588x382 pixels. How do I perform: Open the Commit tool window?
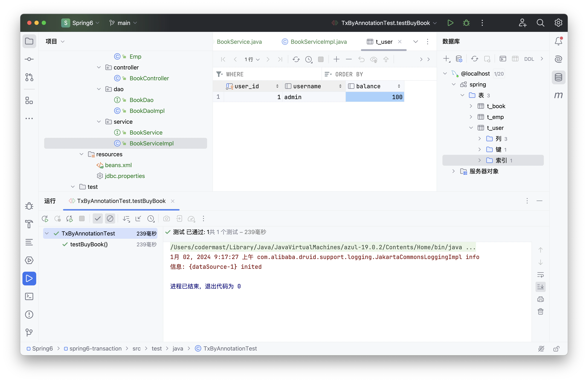point(29,59)
